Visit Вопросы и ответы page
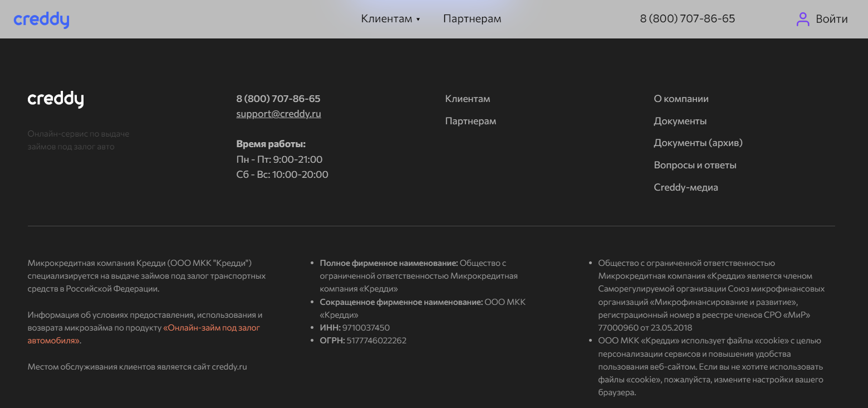868x408 pixels. click(695, 165)
